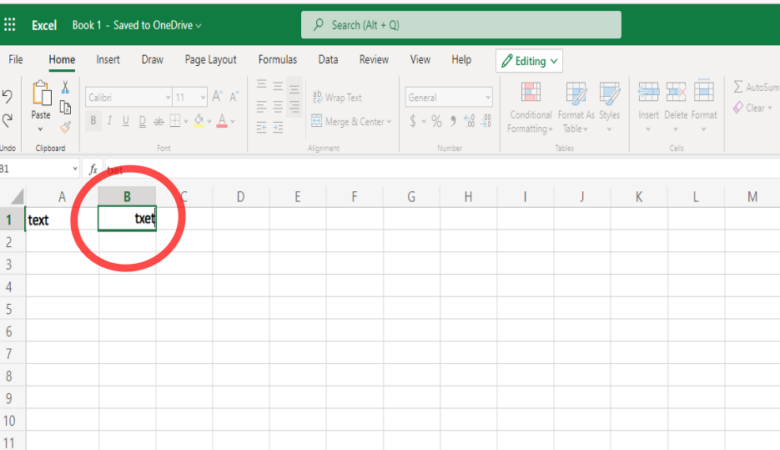Select the Format Painter brush icon
Screen dimensions: 780x450
pyautogui.click(x=66, y=127)
